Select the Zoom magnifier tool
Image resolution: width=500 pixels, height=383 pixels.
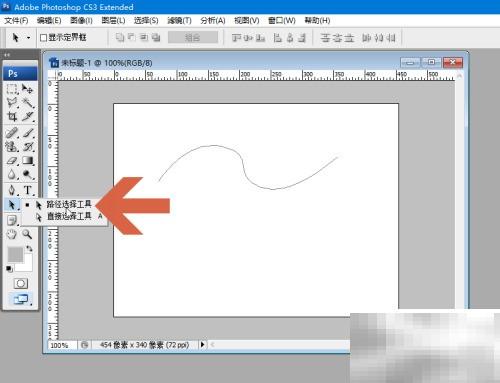pos(27,234)
